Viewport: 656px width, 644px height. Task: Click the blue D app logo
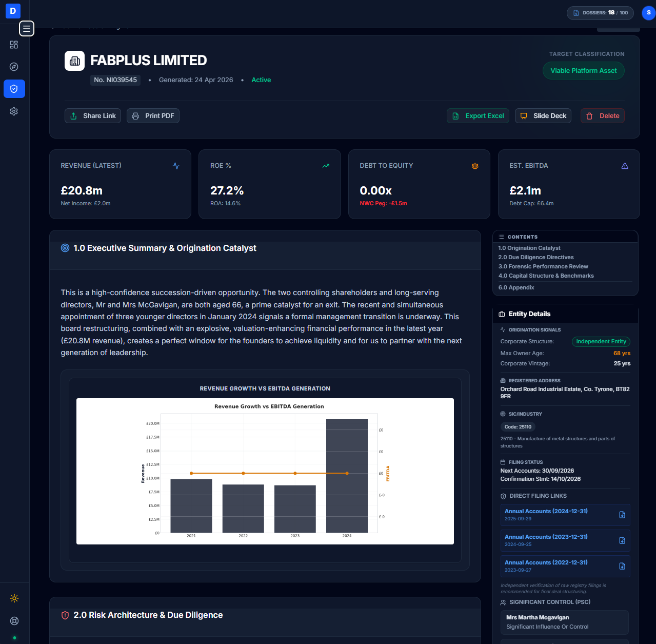(13, 11)
